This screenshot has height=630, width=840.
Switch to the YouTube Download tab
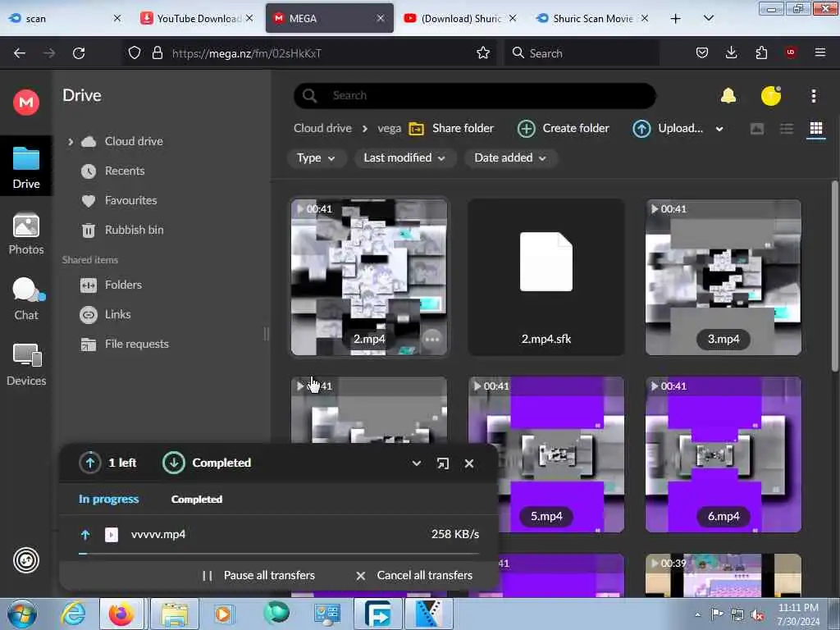pos(196,18)
